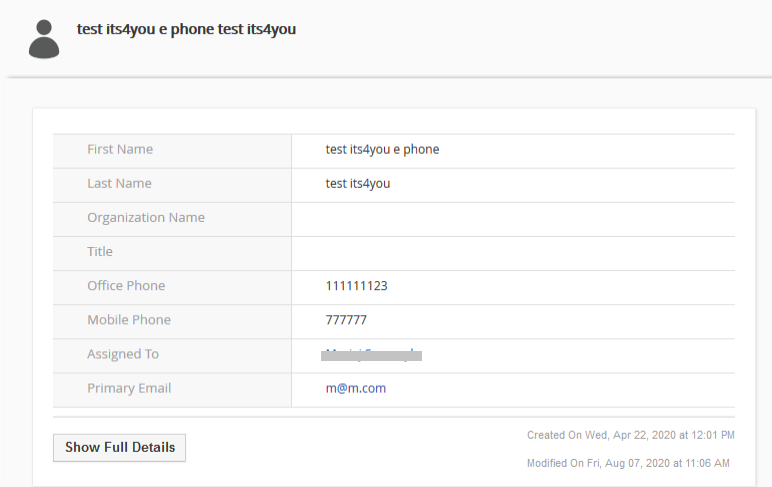The height and width of the screenshot is (487, 772).
Task: Click the Created On timestamp text
Action: 631,435
